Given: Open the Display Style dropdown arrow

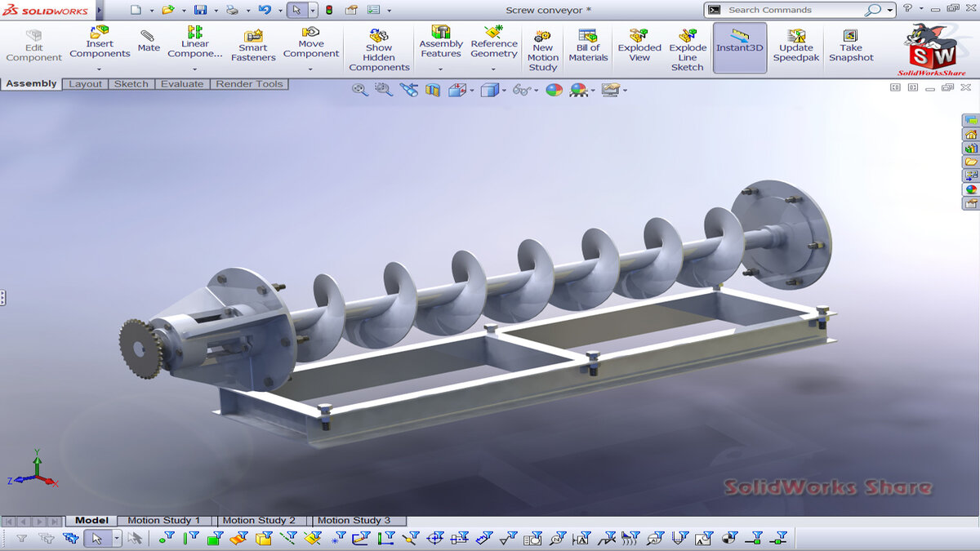Looking at the screenshot, I should (506, 91).
